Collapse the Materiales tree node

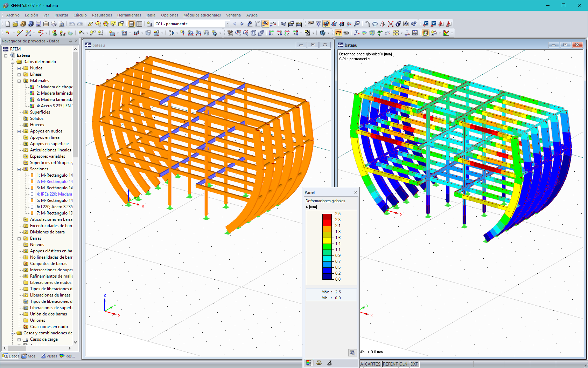coord(19,81)
